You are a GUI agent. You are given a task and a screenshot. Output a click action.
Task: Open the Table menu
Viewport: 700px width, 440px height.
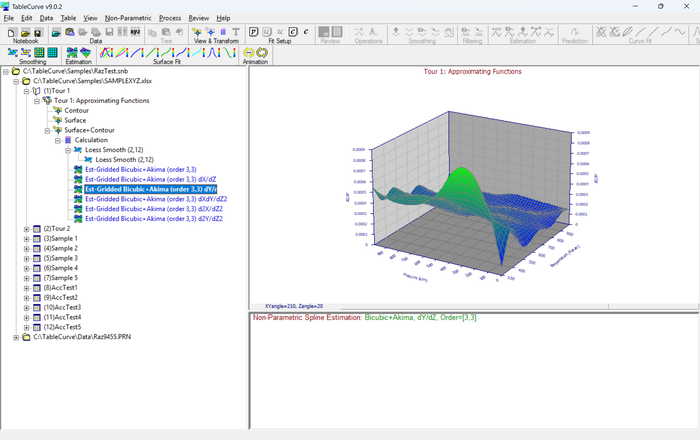pyautogui.click(x=68, y=18)
